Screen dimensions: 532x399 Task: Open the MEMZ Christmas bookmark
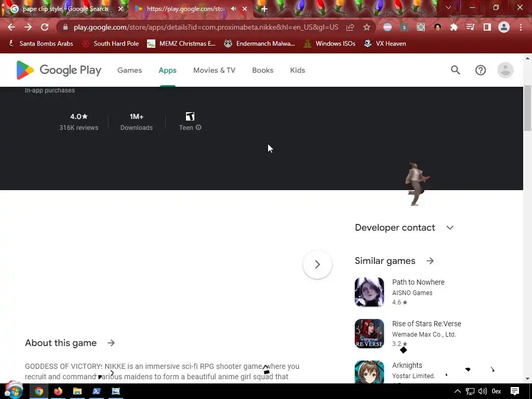[181, 44]
